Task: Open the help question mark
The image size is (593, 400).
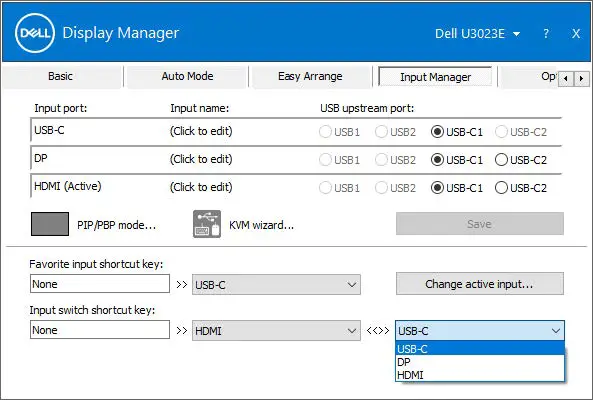Action: [x=546, y=34]
